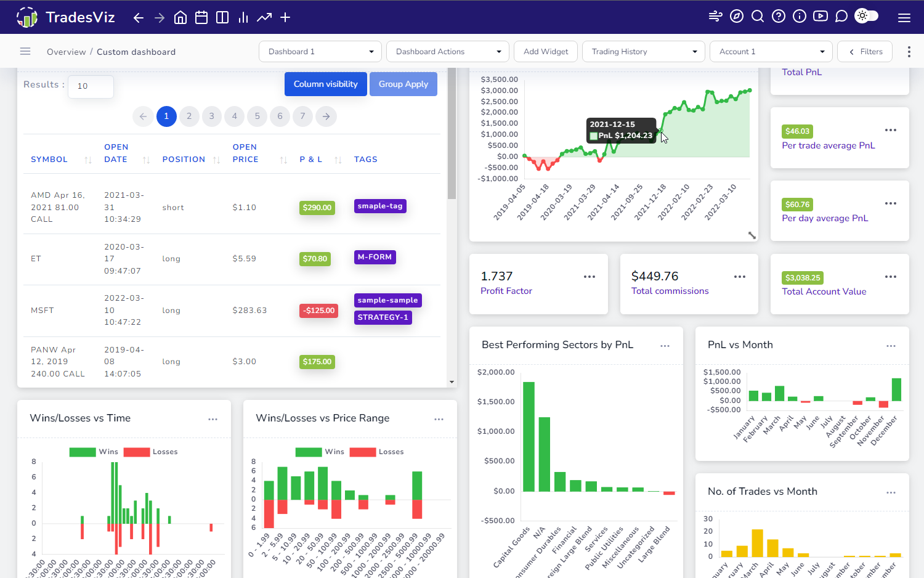Image resolution: width=924 pixels, height=578 pixels.
Task: Open the Account 1 selector
Action: pos(771,52)
